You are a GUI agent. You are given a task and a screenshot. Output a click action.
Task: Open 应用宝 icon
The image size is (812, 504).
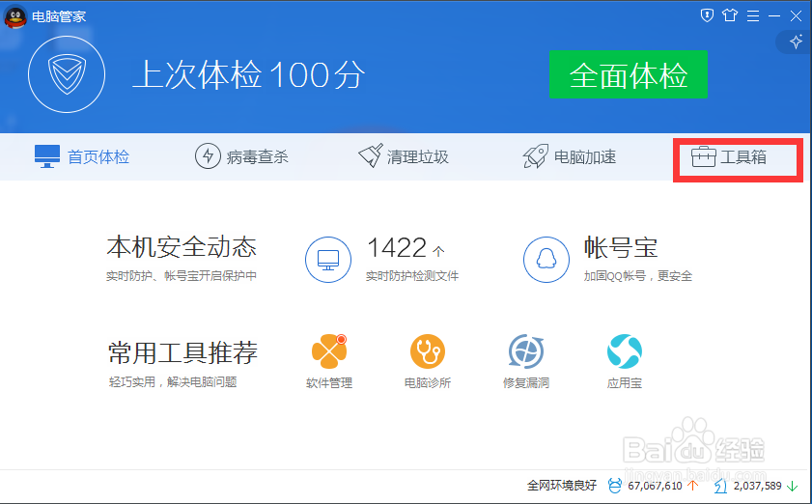[x=625, y=351]
